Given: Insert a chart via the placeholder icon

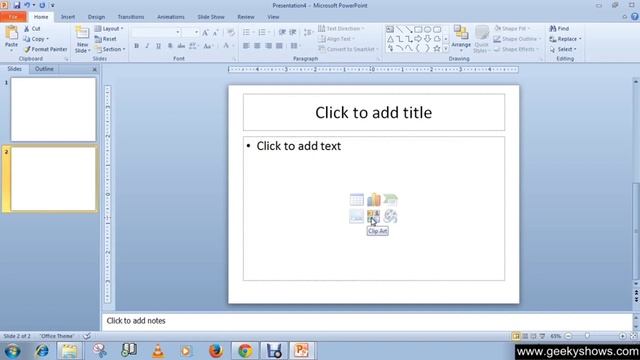Looking at the screenshot, I should coord(373,200).
